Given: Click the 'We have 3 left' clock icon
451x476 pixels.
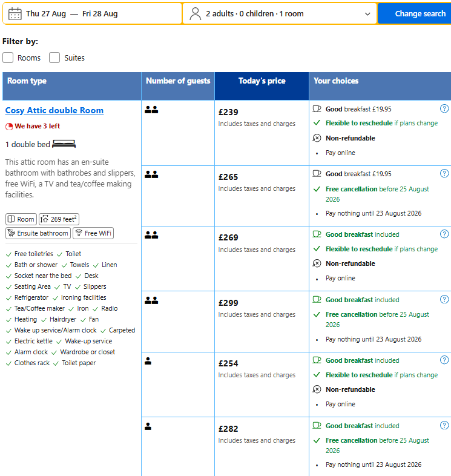Looking at the screenshot, I should coord(9,127).
